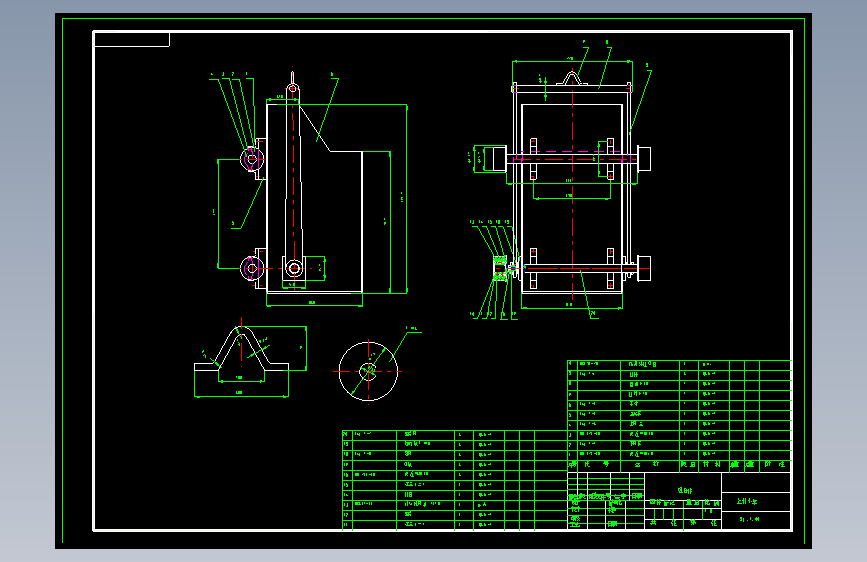Pick the eye ring atop the side-view lever

pyautogui.click(x=293, y=88)
